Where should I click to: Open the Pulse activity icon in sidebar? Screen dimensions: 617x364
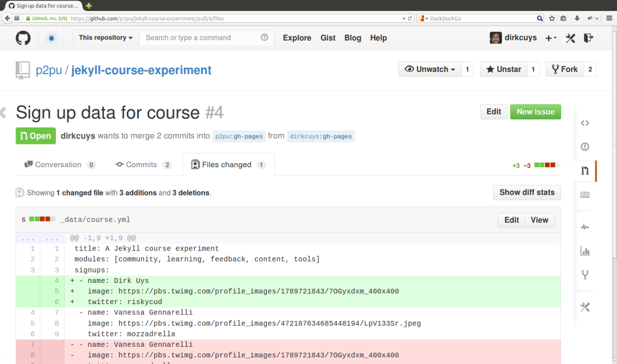[x=584, y=227]
